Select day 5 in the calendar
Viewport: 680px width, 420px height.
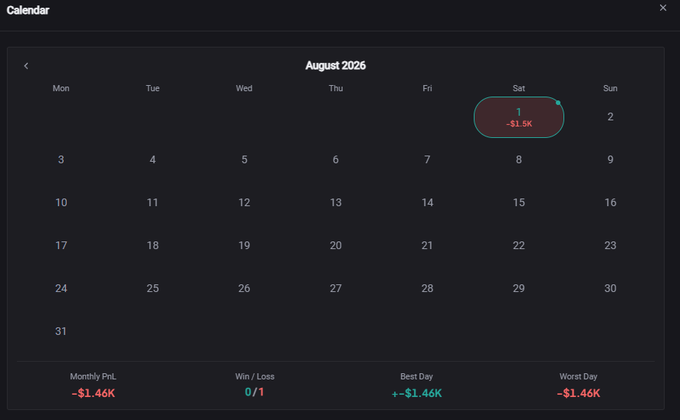pos(244,160)
